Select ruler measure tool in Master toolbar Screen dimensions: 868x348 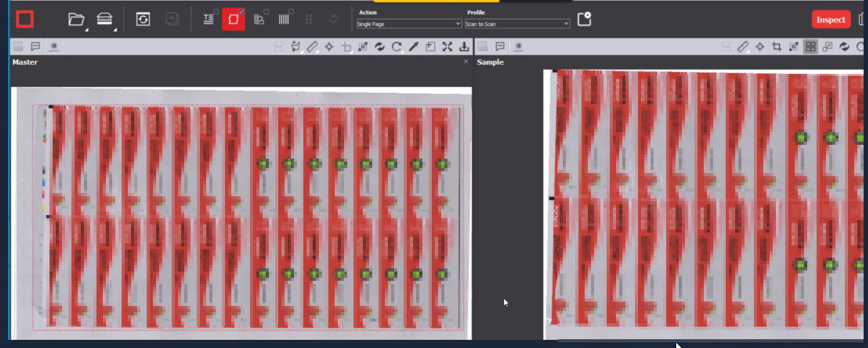312,46
